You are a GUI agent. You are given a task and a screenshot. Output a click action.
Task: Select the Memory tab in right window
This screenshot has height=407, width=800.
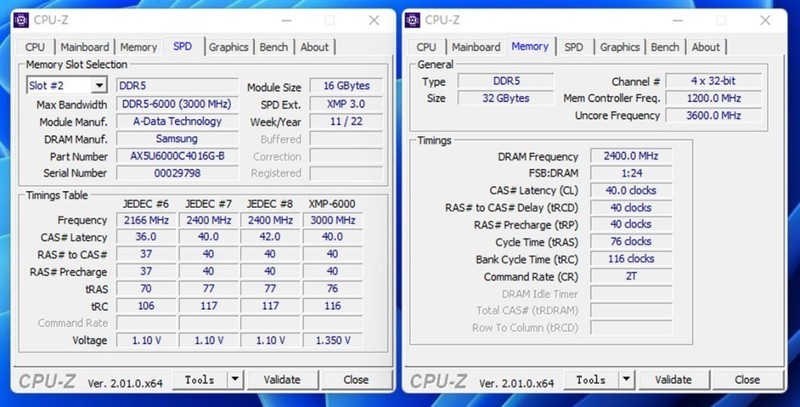click(x=530, y=46)
